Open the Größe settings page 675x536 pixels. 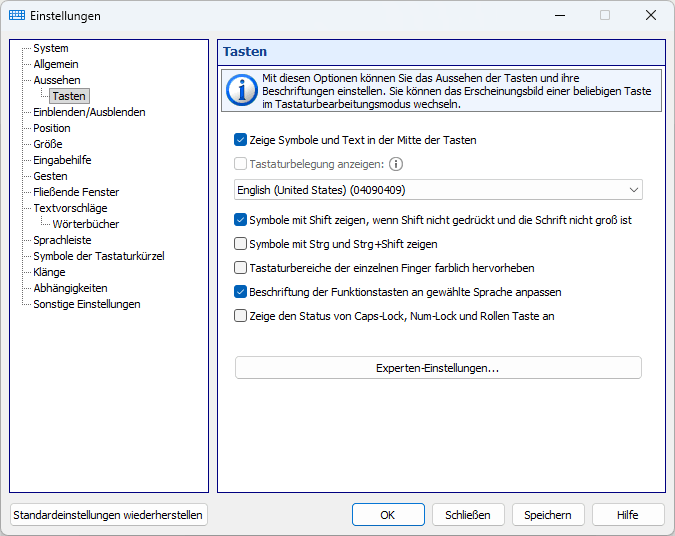48,144
